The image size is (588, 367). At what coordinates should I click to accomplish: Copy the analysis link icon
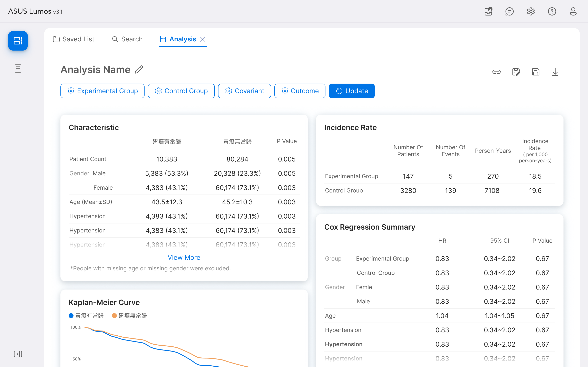tap(496, 72)
